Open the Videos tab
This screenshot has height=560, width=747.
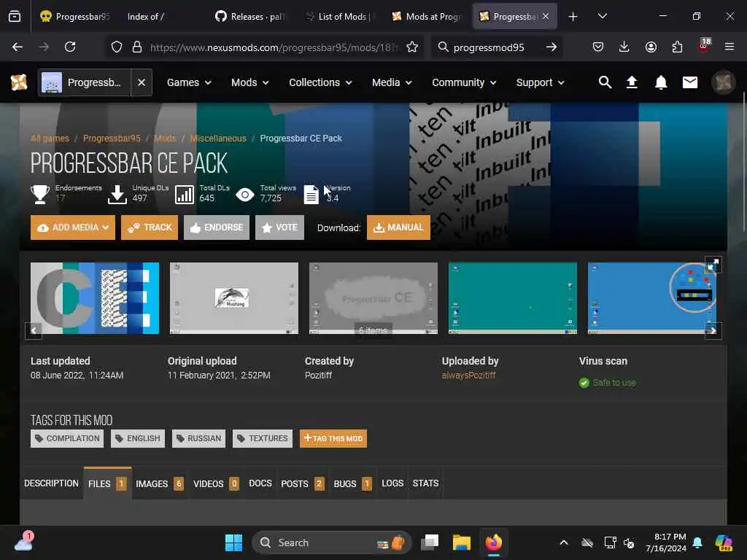(216, 483)
